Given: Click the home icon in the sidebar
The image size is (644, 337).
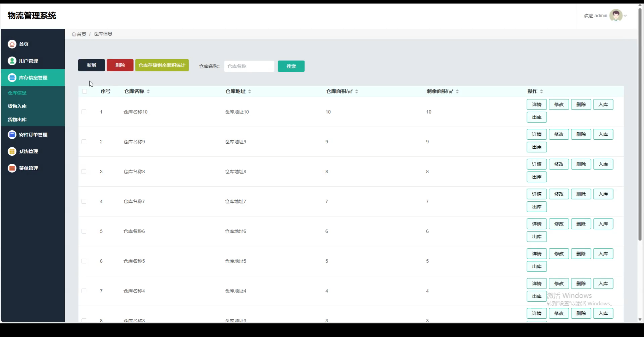Looking at the screenshot, I should tap(12, 44).
